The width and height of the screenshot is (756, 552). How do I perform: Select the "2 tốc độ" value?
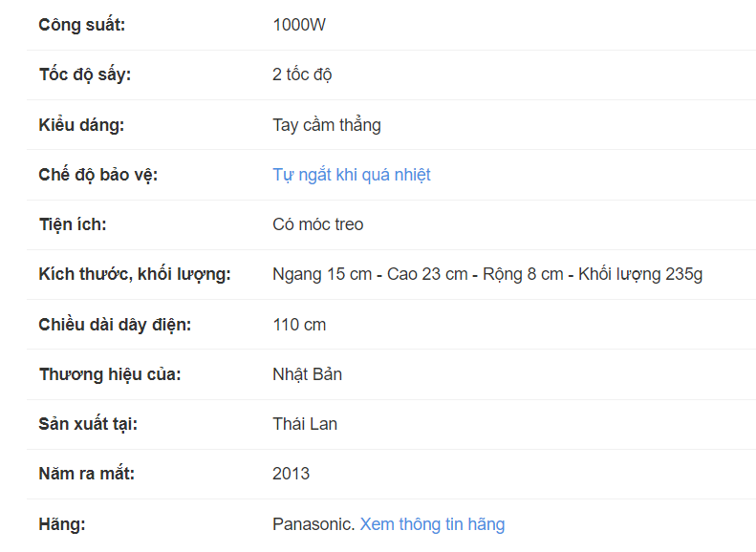click(302, 74)
